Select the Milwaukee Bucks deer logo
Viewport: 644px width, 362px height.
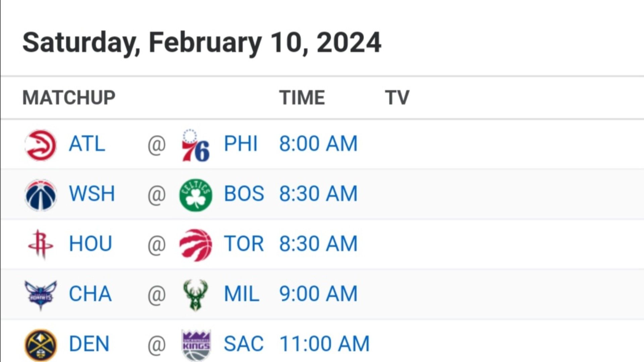(196, 295)
